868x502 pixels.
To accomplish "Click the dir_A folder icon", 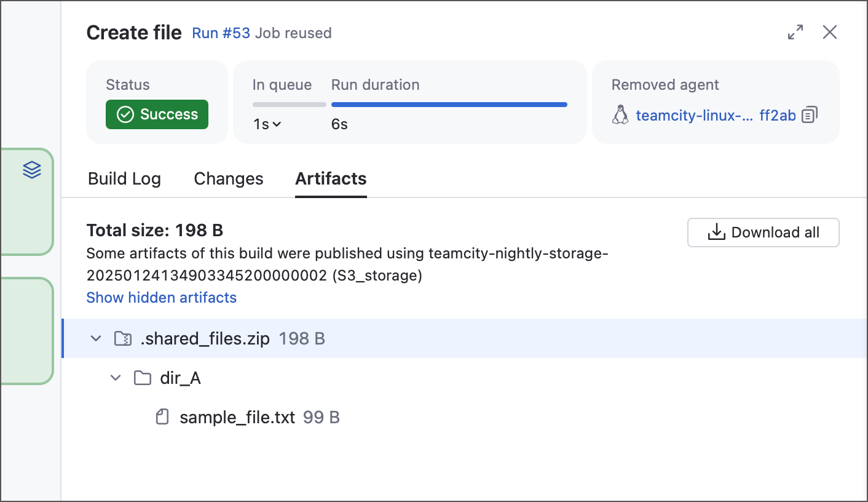I will [142, 378].
